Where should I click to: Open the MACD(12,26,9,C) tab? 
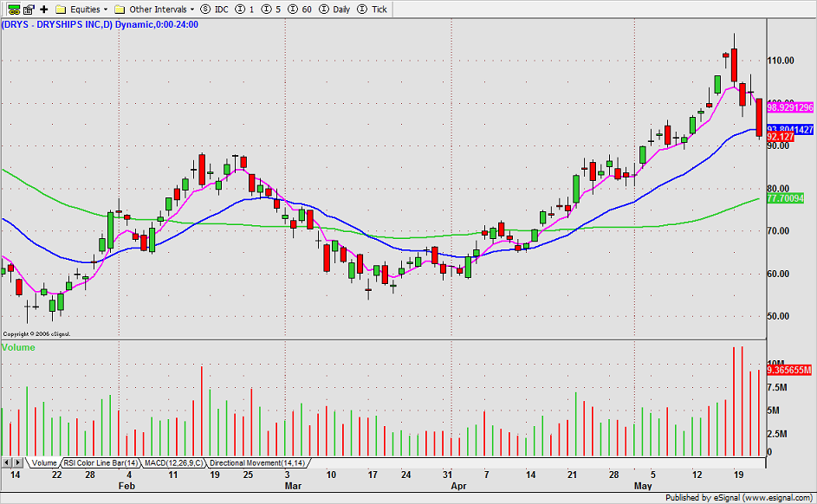pos(173,463)
